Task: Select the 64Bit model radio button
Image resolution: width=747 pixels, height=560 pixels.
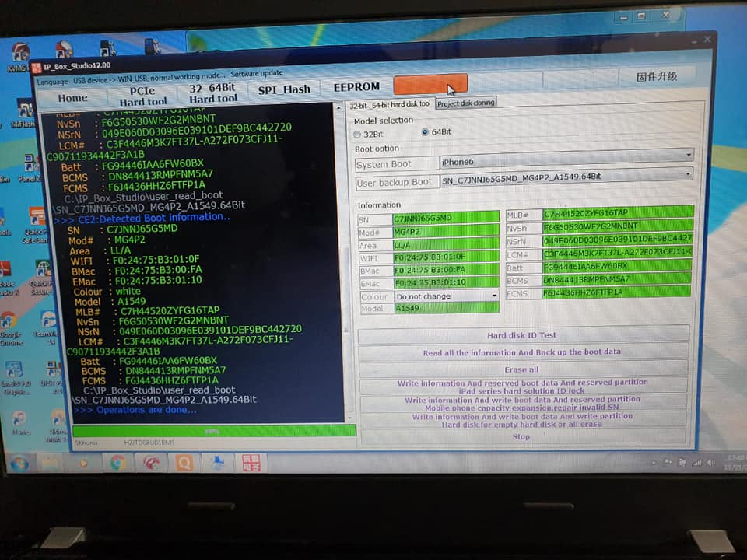Action: (x=425, y=132)
